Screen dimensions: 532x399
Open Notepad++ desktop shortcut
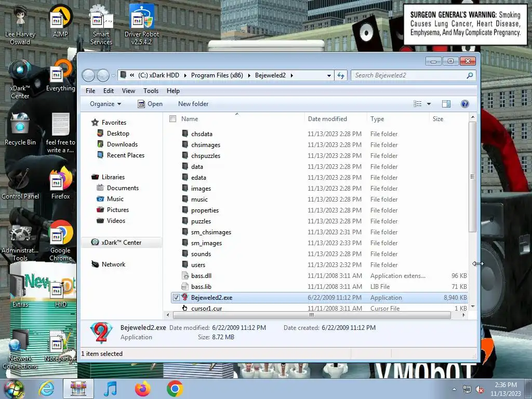click(x=60, y=346)
